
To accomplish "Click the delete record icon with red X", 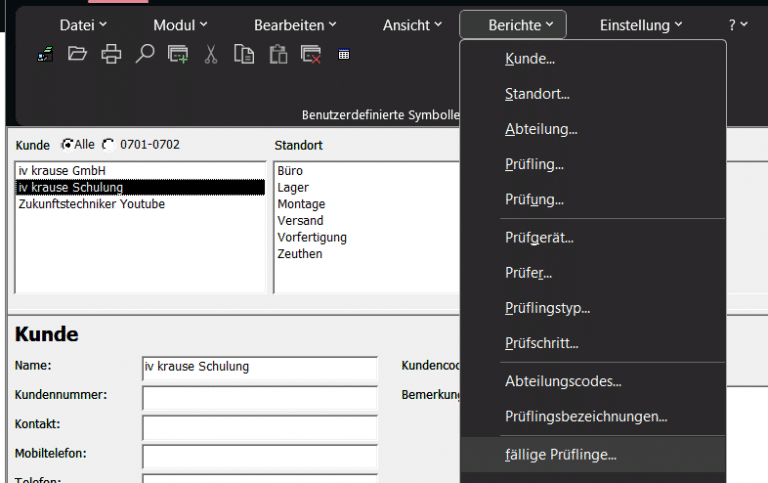I will click(x=311, y=54).
